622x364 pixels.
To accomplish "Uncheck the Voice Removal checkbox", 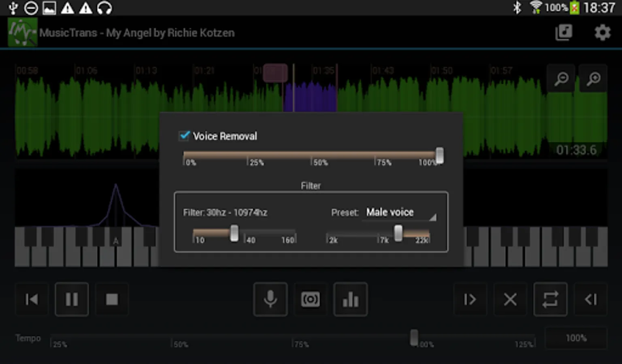I will [x=184, y=135].
